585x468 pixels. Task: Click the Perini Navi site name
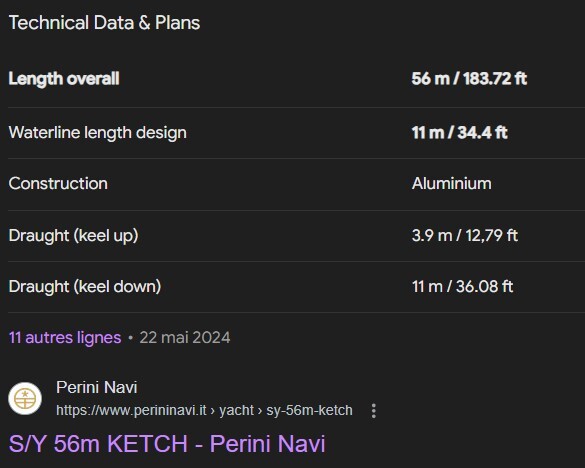pos(97,387)
